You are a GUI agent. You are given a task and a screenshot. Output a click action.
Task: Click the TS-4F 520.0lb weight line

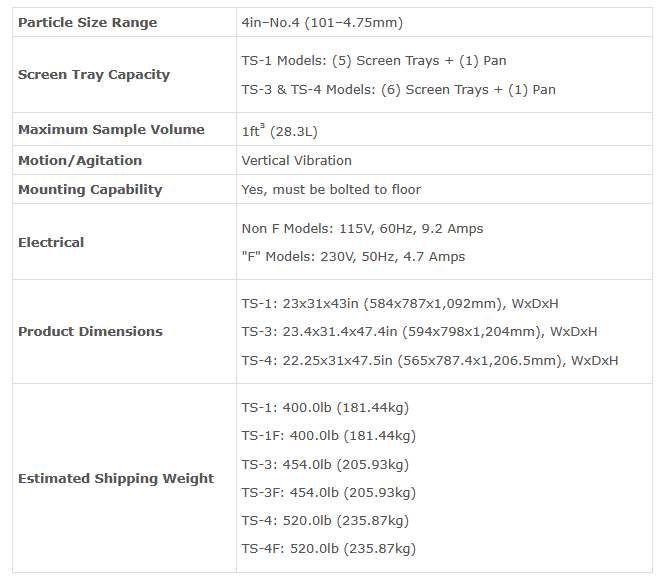click(x=329, y=548)
